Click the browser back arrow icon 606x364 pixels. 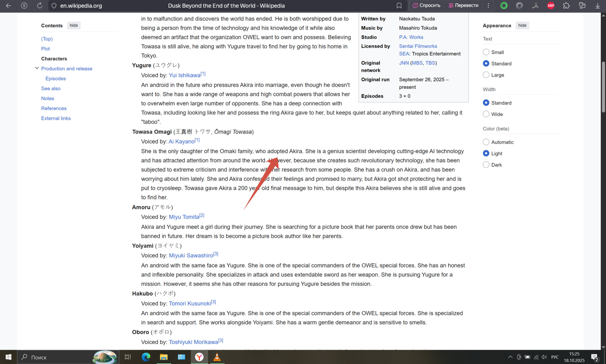(x=9, y=6)
